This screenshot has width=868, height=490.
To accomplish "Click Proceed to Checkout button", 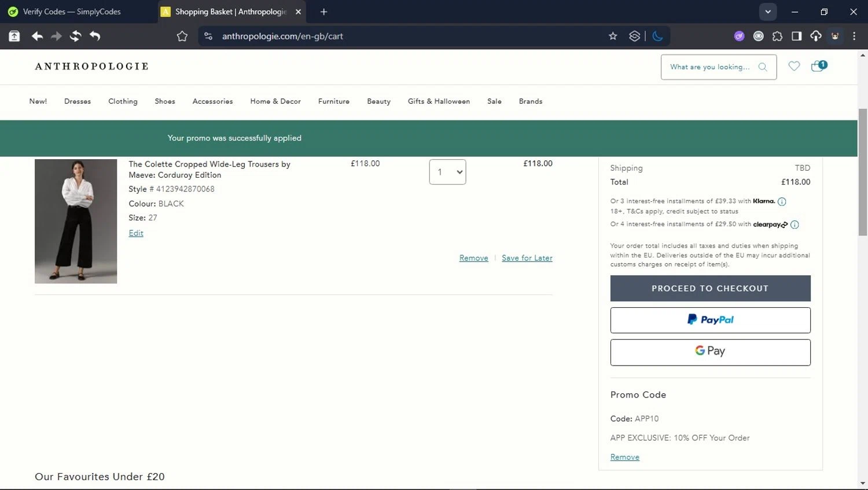I will point(710,288).
